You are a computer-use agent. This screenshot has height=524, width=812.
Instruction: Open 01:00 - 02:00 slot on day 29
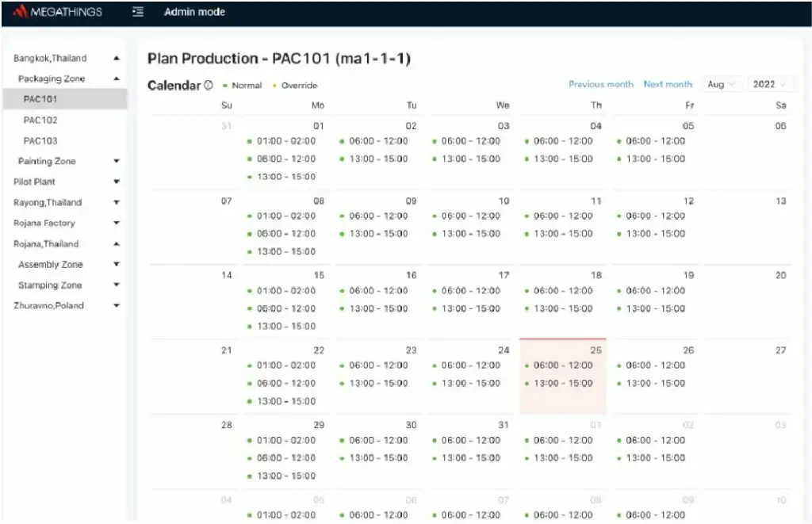[x=285, y=440]
